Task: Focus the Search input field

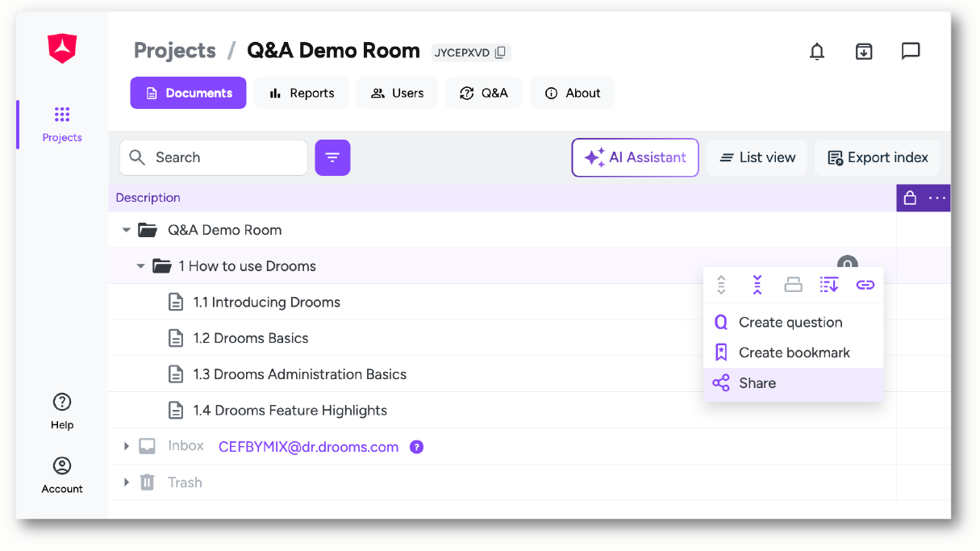Action: pyautogui.click(x=214, y=157)
